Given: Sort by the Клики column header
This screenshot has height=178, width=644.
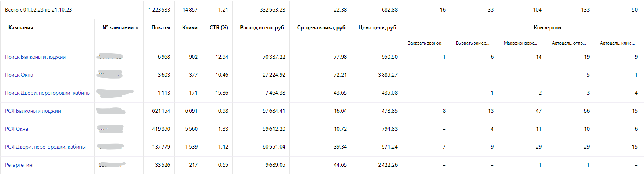Looking at the screenshot, I should 190,28.
